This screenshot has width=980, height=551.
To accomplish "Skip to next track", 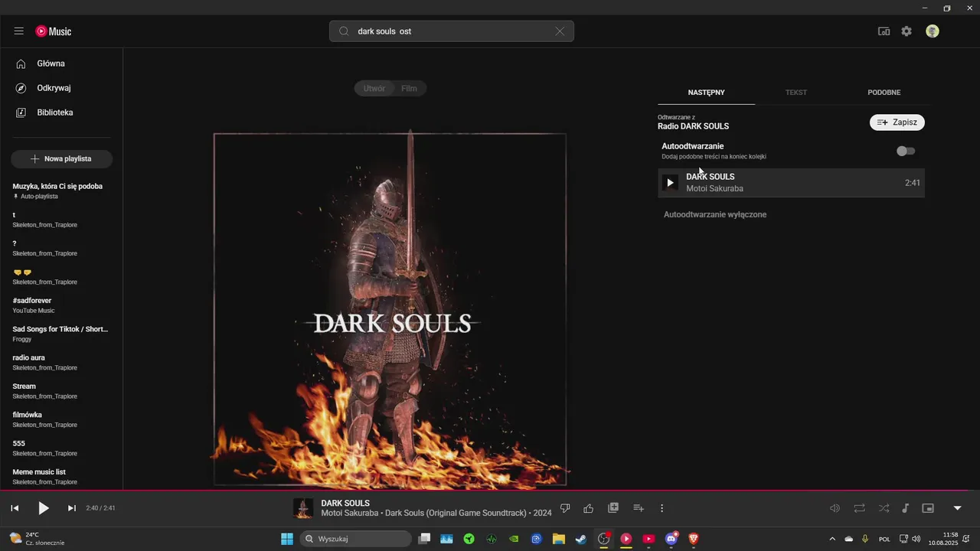I will 72,508.
